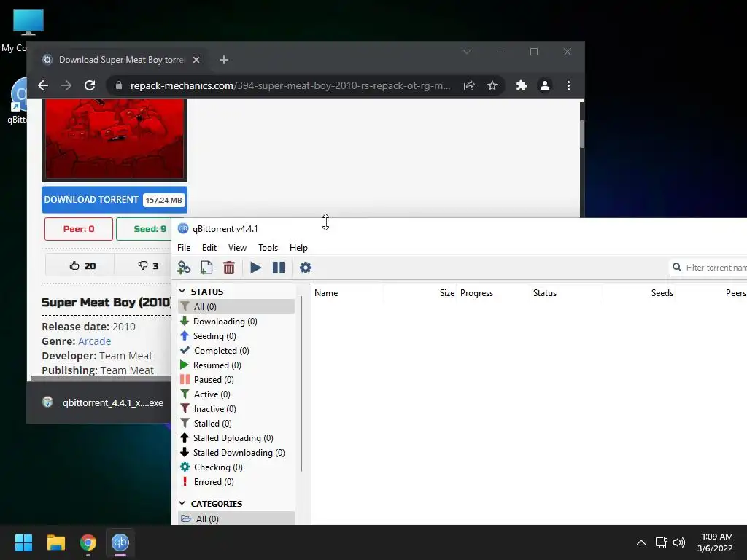
Task: Sort torrents by Size column header
Action: click(421, 293)
